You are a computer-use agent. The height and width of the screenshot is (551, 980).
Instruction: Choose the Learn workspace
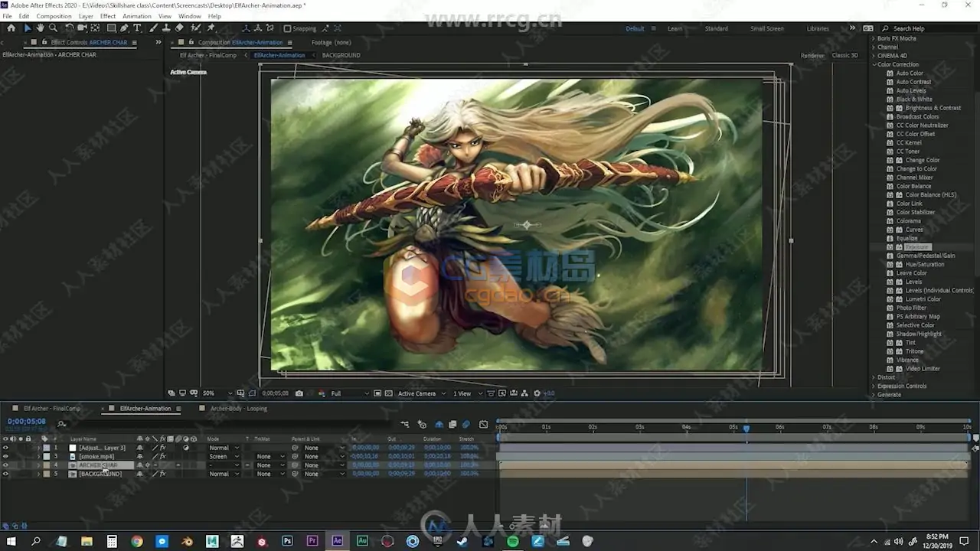[x=675, y=28]
